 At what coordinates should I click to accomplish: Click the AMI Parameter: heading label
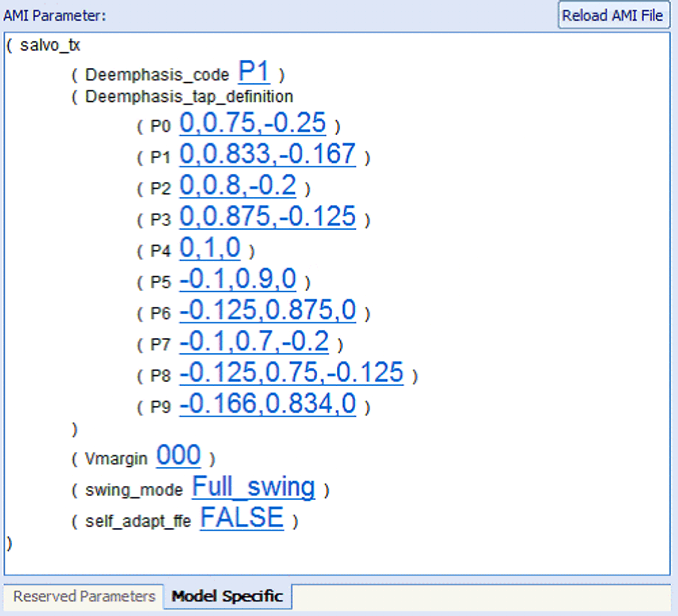pos(55,16)
